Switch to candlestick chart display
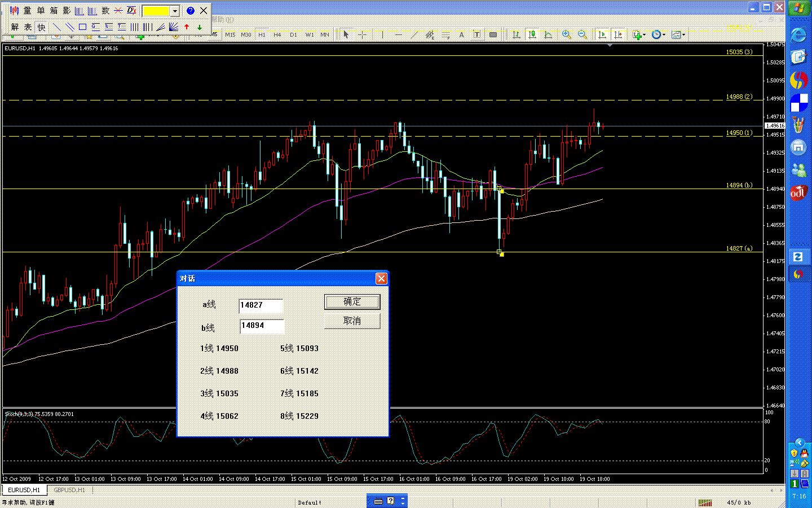Viewport: 812px width, 508px height. (532, 34)
